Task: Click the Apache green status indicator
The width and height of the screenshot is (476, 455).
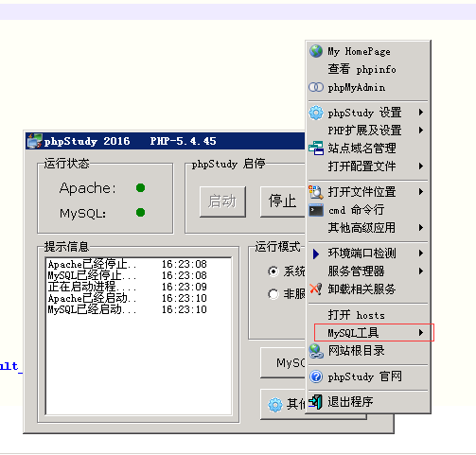Action: 140,188
